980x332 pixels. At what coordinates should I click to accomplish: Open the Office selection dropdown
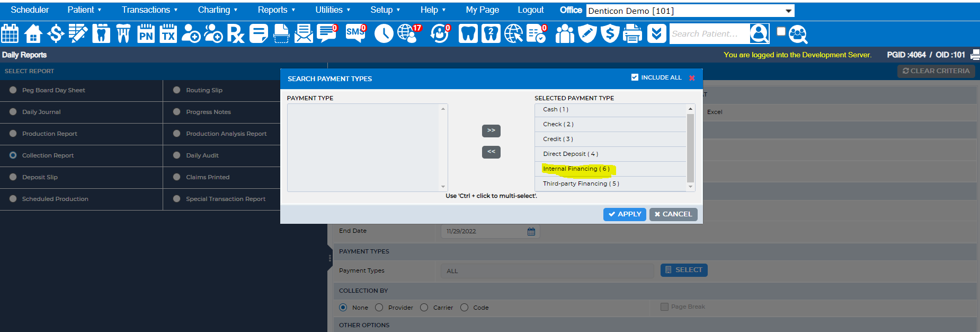tap(690, 11)
